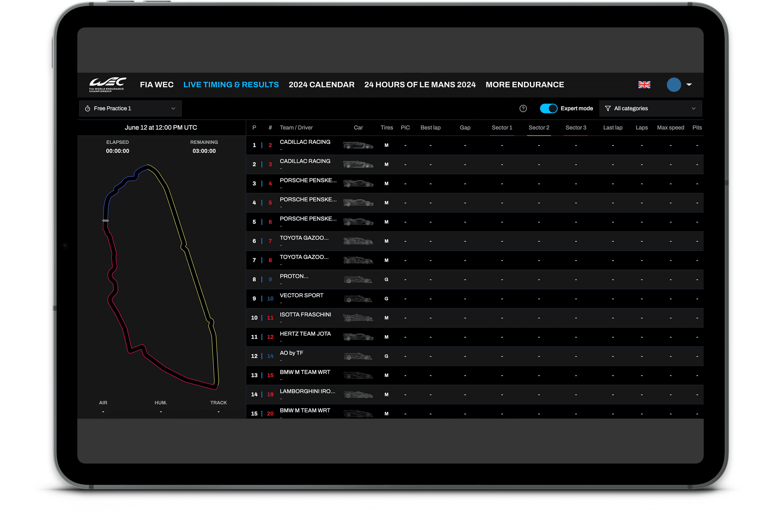775x532 pixels.
Task: Click the Pits column header
Action: pyautogui.click(x=697, y=128)
